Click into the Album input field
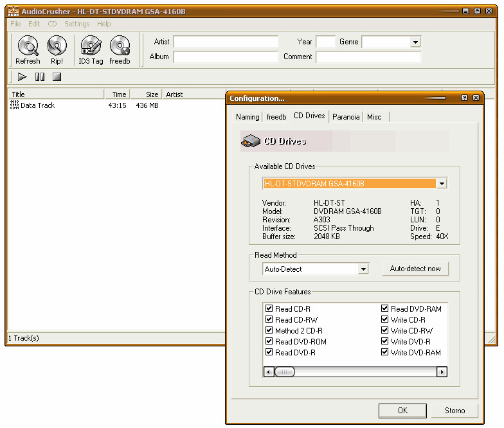Viewport: 504px width, 428px height. click(x=226, y=57)
